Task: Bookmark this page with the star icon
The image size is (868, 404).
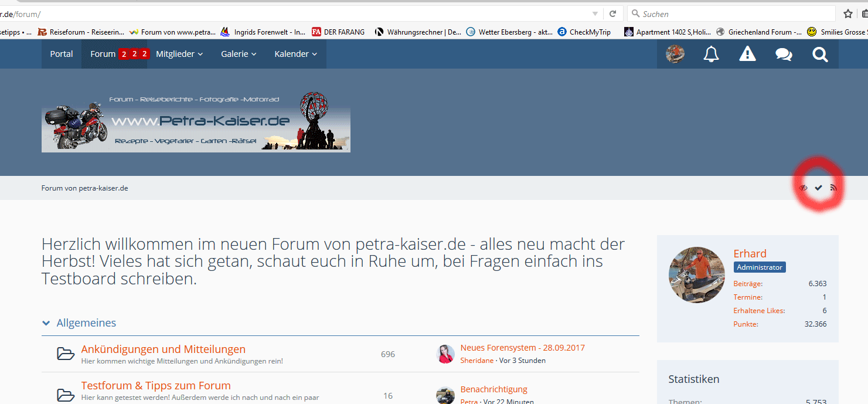Action: click(847, 13)
